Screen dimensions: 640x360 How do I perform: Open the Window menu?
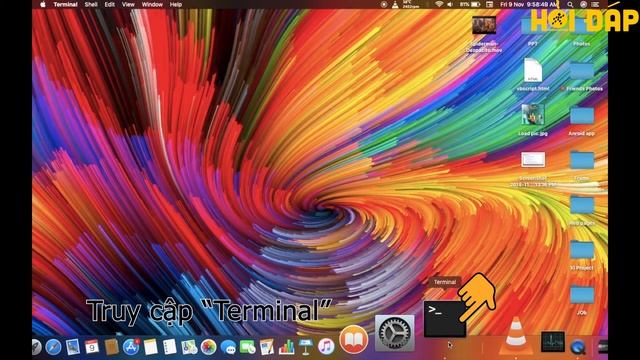(x=152, y=4)
